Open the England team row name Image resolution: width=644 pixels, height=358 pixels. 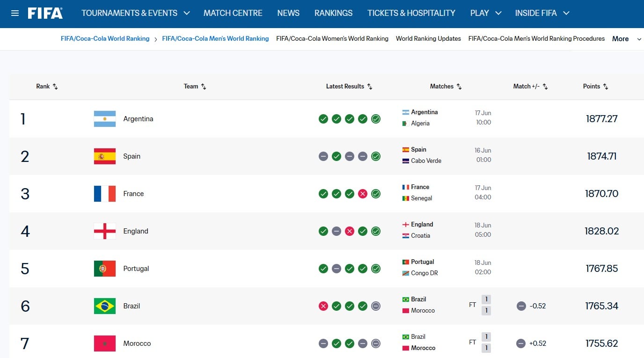pyautogui.click(x=136, y=231)
